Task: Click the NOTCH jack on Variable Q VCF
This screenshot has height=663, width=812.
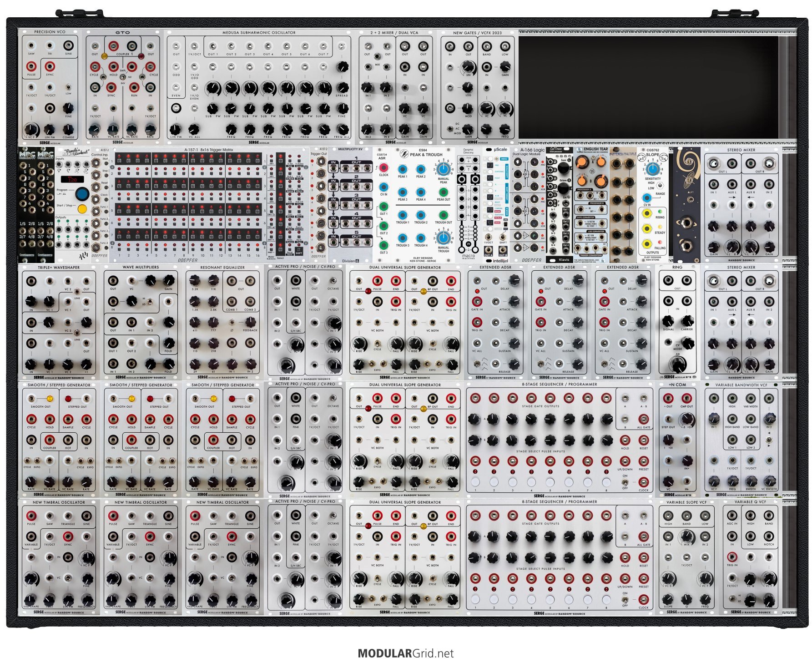Action: point(769,536)
